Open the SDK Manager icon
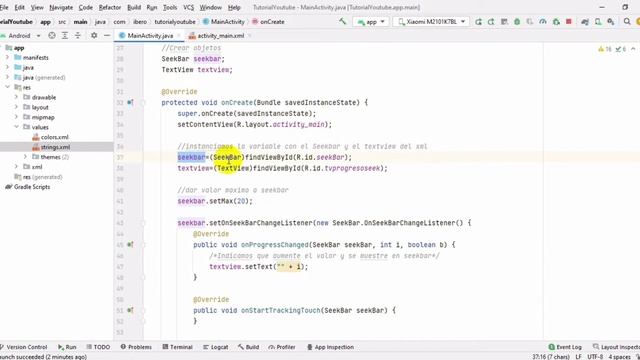This screenshot has width=640, height=360. pos(611,22)
